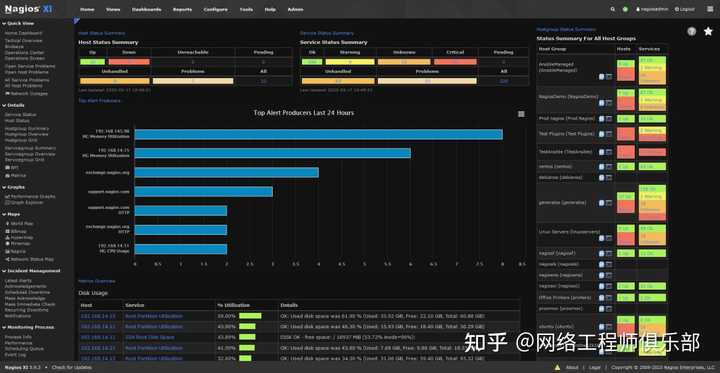This screenshot has width=720, height=373.
Task: Click the Logout link in header
Action: [x=685, y=9]
